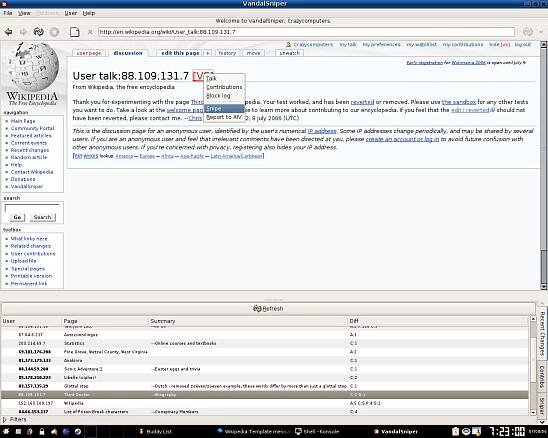Switch to the Sniper side tab
The width and height of the screenshot is (548, 438).
click(x=542, y=405)
